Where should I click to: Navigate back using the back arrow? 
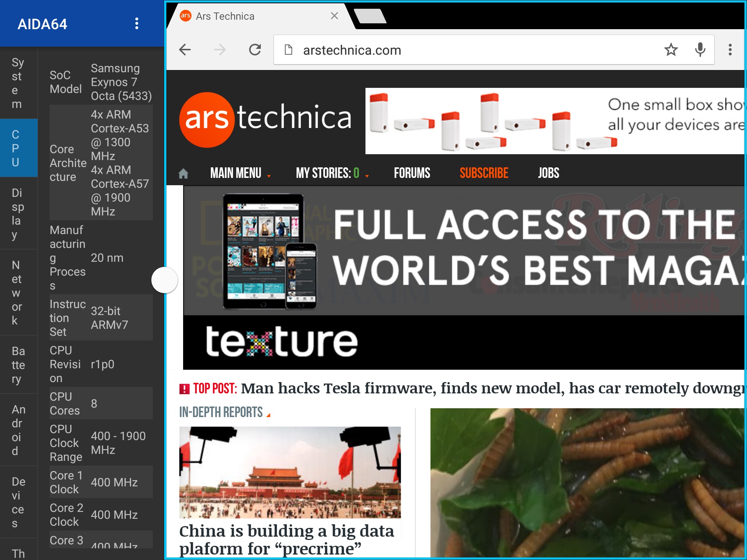[185, 50]
